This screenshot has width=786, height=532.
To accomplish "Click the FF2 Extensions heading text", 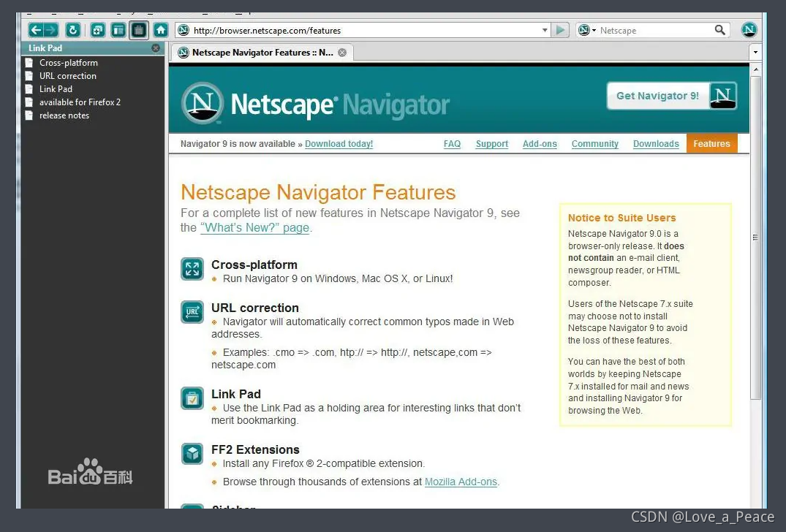I will [255, 449].
